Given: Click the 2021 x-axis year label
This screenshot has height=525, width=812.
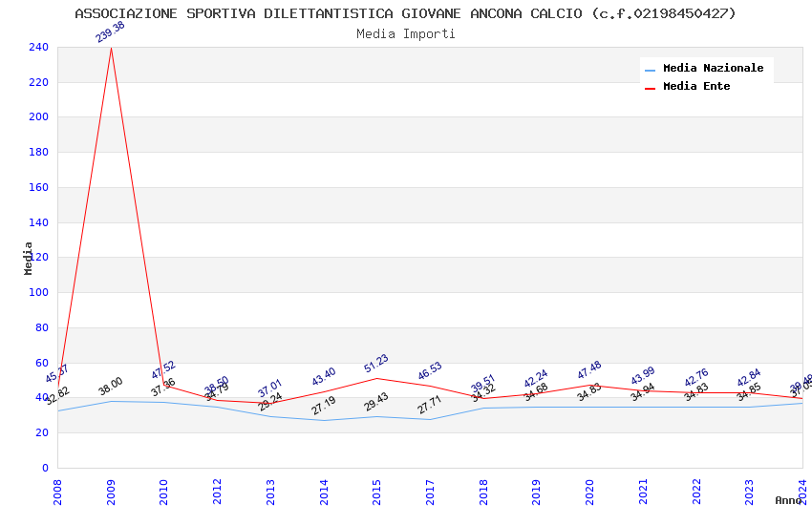Looking at the screenshot, I should [x=643, y=492].
